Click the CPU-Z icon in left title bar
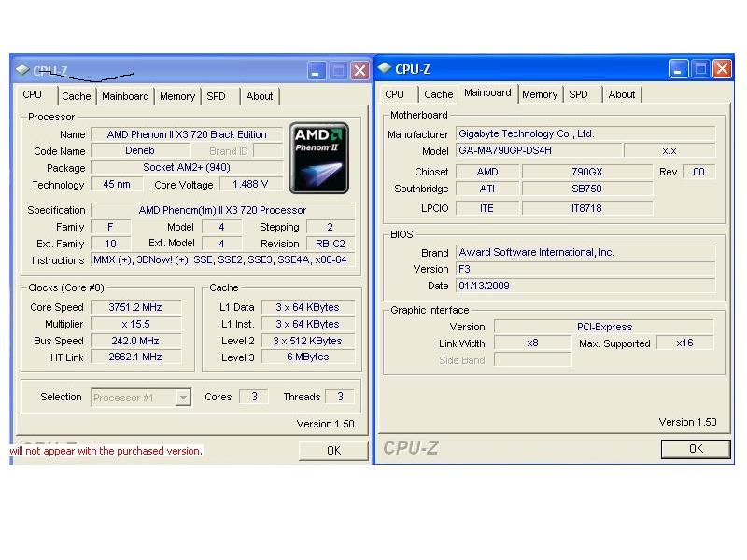Viewport: 747px width, 560px height. [22, 70]
